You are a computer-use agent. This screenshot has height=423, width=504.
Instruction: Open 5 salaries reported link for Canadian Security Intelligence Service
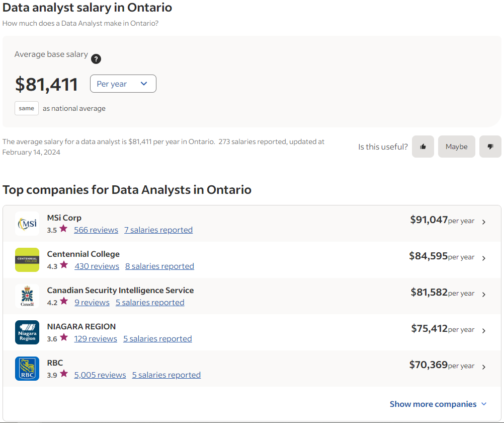click(150, 303)
